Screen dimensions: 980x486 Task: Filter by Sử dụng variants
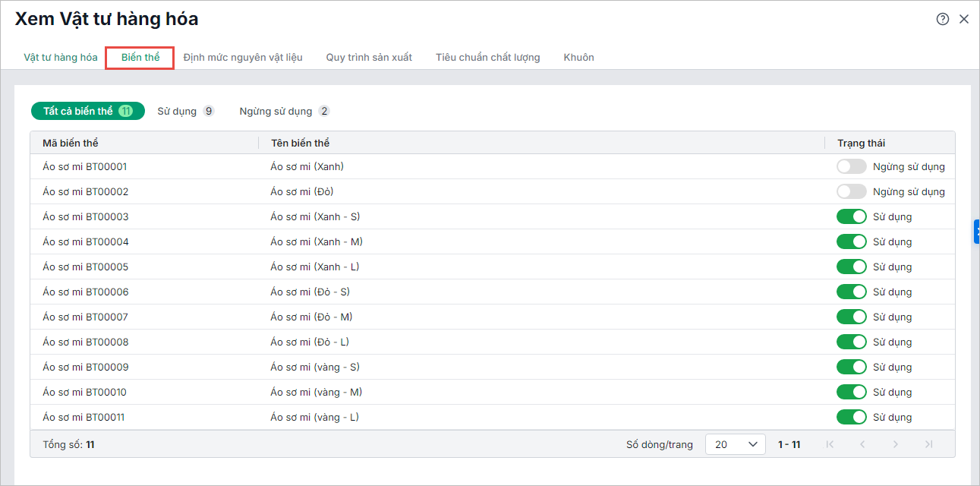pyautogui.click(x=185, y=112)
